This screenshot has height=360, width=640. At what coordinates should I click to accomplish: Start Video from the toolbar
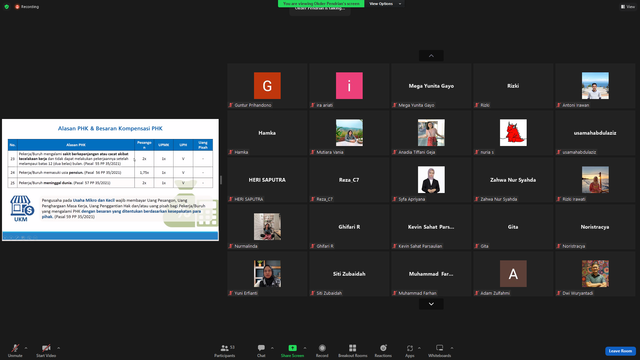pyautogui.click(x=46, y=350)
